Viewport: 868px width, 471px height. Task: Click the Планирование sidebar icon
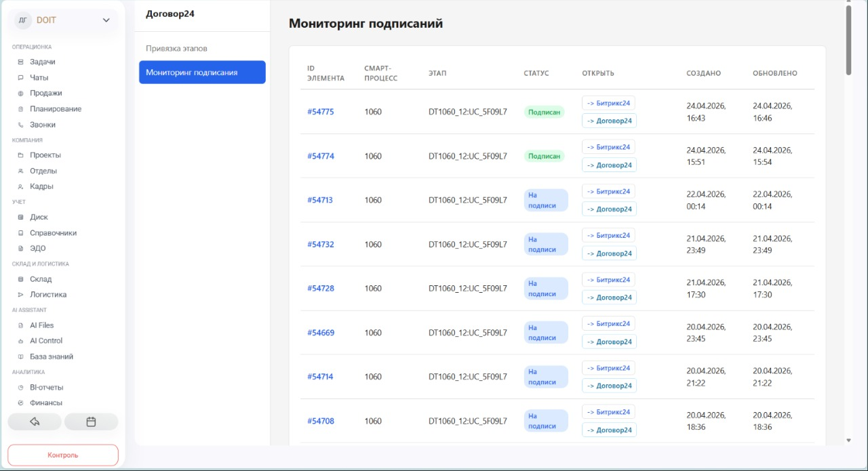click(20, 109)
